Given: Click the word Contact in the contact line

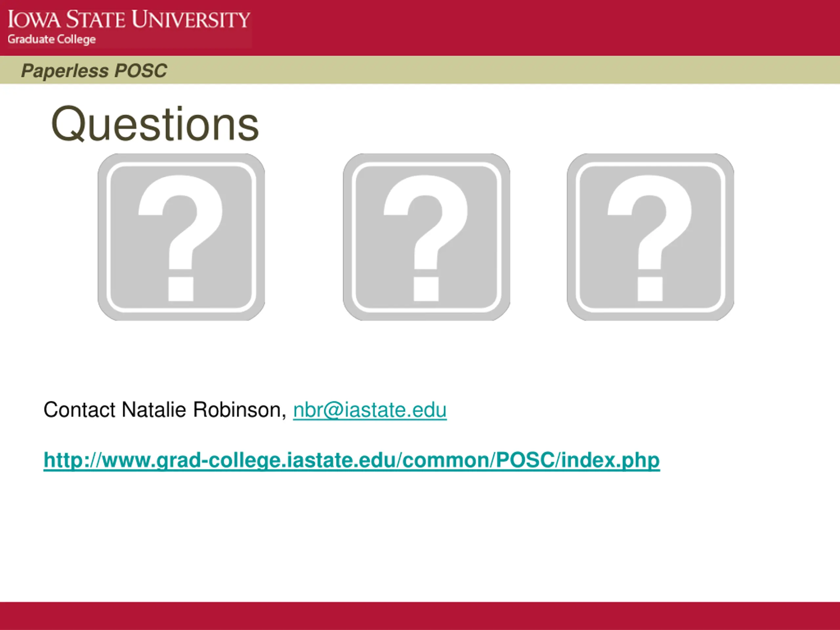Looking at the screenshot, I should tap(79, 410).
